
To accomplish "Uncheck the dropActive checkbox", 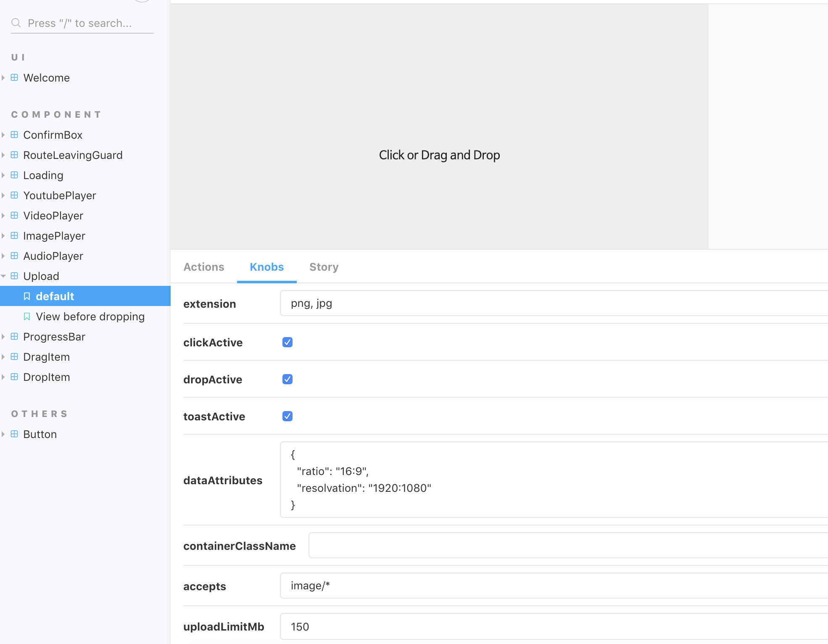I will 287,379.
